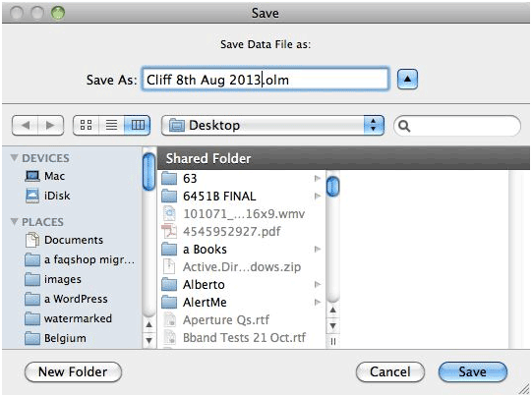Go back with the left arrow

point(26,125)
